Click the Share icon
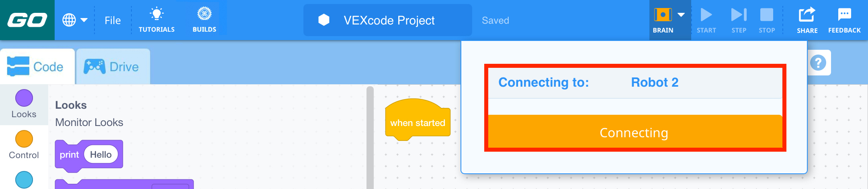 pyautogui.click(x=807, y=15)
